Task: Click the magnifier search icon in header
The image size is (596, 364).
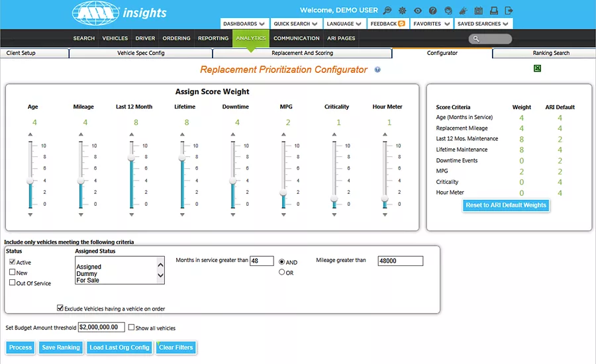Action: pyautogui.click(x=387, y=11)
